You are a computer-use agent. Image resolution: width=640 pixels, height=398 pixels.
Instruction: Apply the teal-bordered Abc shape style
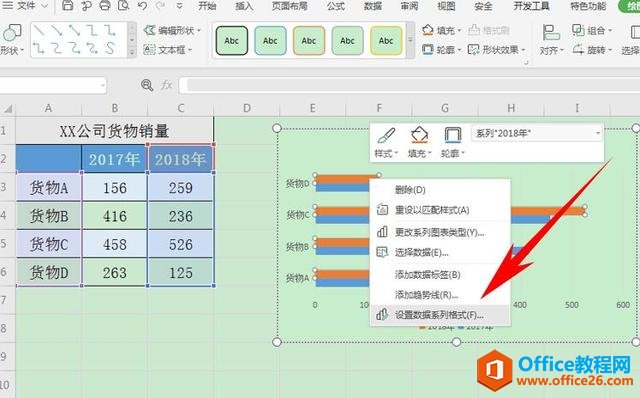click(270, 40)
